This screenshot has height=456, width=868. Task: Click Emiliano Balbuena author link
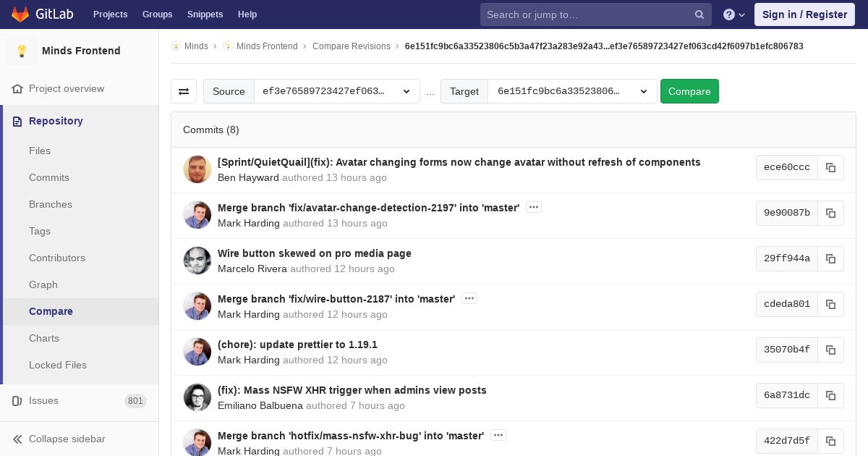(x=260, y=405)
